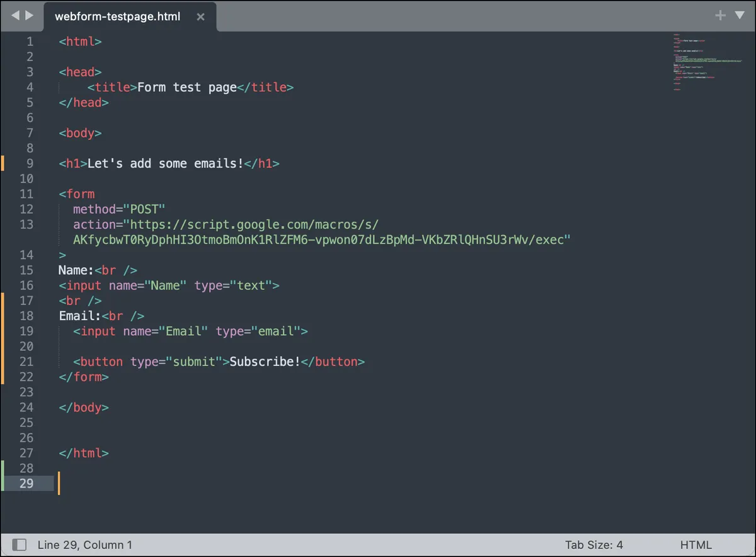Open the tab list dropdown arrow
756x557 pixels.
[x=740, y=15]
